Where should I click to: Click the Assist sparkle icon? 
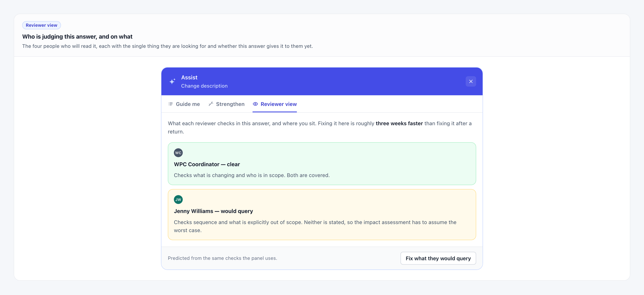172,81
